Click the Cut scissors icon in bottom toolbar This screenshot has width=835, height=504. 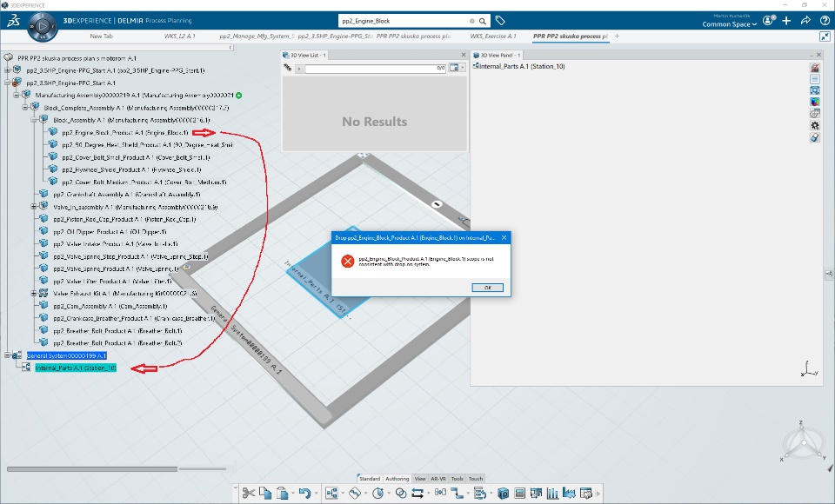pyautogui.click(x=248, y=494)
